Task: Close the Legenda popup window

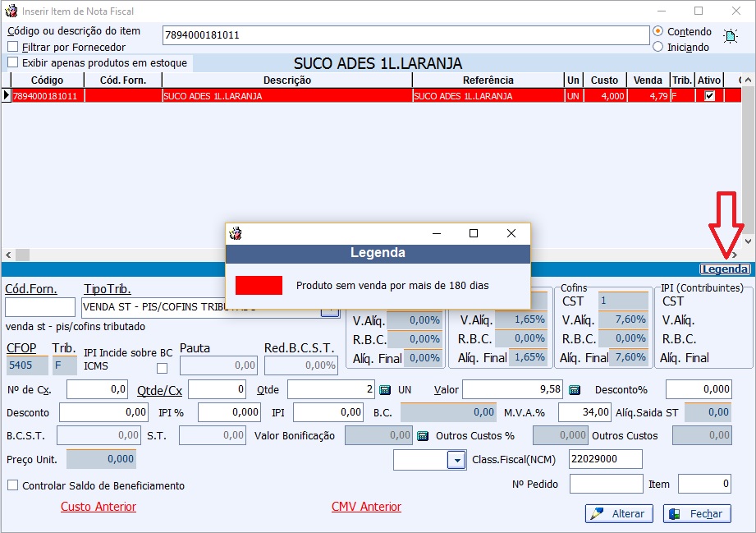Action: [x=511, y=233]
